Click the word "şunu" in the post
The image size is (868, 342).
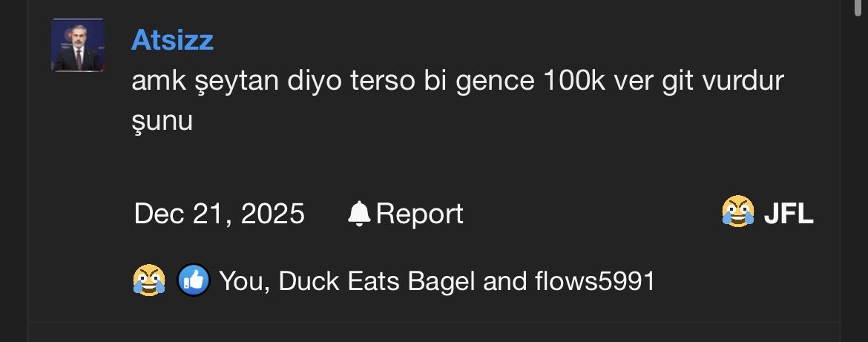point(162,120)
